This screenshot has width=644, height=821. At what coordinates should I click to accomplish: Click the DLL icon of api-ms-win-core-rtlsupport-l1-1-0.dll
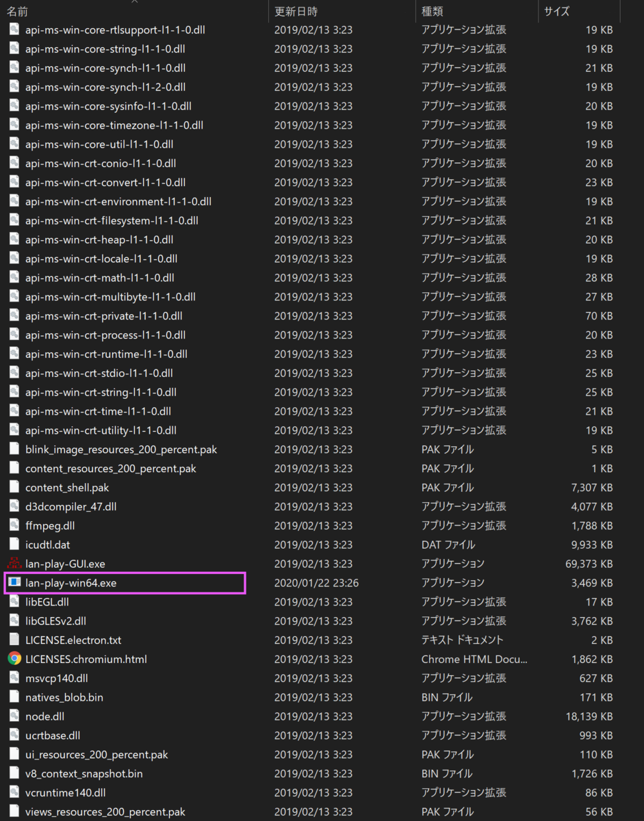click(14, 29)
